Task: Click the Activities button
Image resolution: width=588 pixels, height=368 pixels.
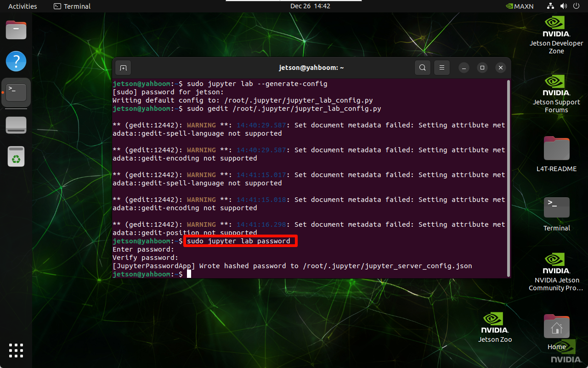Action: point(23,6)
